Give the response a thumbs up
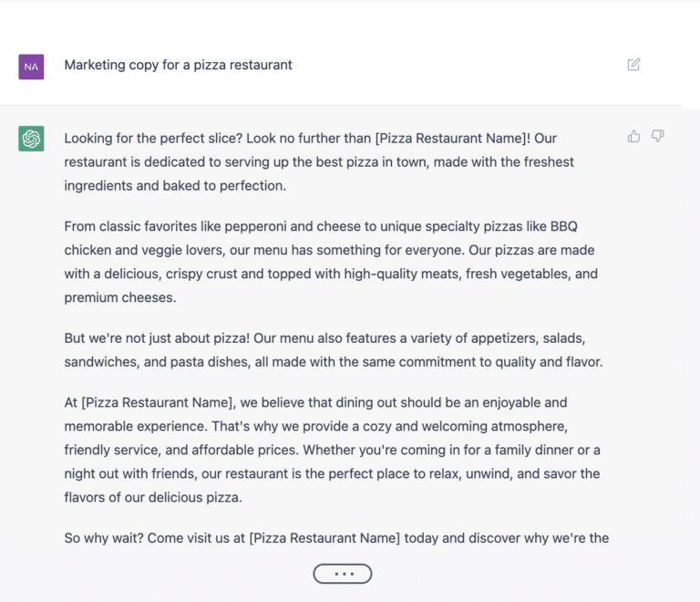The height and width of the screenshot is (602, 700). tap(633, 136)
